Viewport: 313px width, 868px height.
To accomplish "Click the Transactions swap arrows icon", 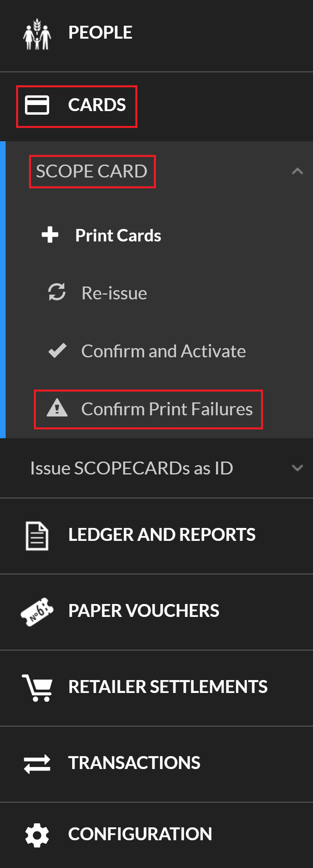I will tap(37, 763).
